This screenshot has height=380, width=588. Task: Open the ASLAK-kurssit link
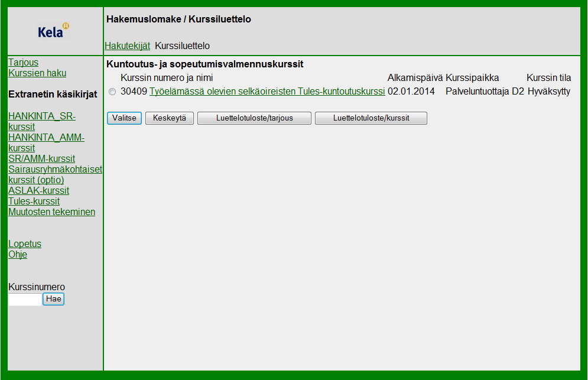(x=38, y=190)
